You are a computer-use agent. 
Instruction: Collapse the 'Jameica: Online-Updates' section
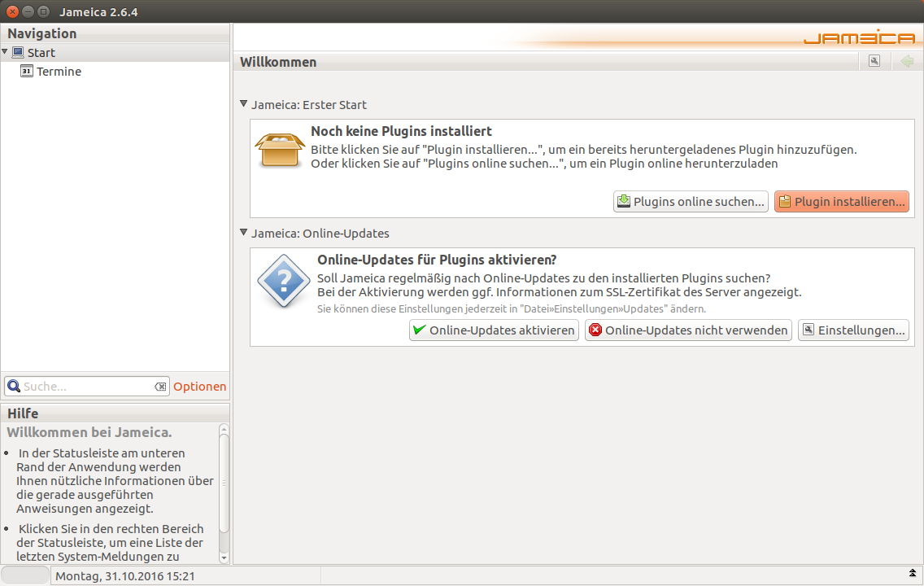click(x=243, y=232)
